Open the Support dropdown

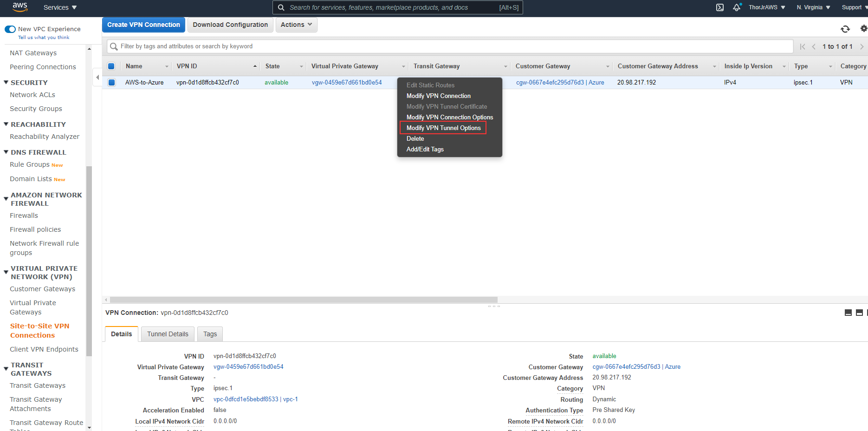(x=855, y=7)
